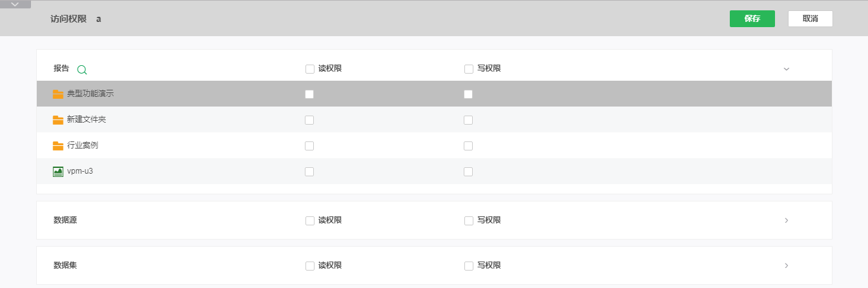Click the search icon next to 报告
Viewport: 868px width, 288px height.
click(x=82, y=69)
